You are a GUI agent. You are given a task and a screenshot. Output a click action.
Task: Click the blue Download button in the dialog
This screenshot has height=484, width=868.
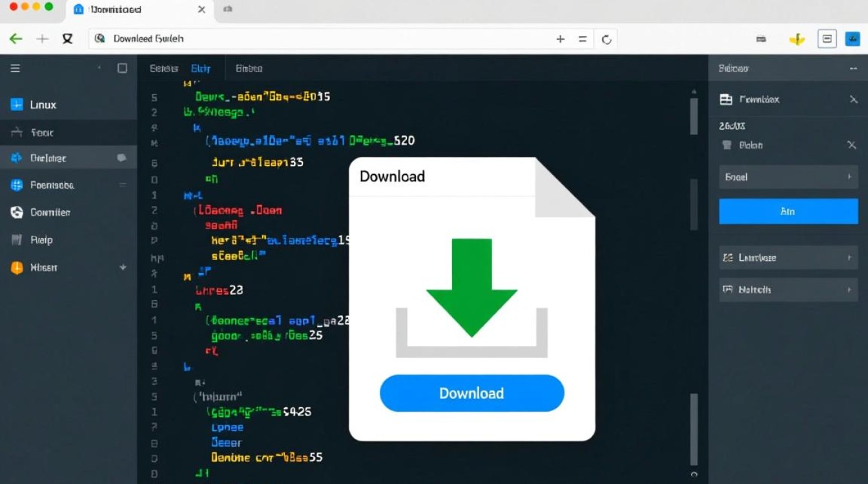(471, 393)
